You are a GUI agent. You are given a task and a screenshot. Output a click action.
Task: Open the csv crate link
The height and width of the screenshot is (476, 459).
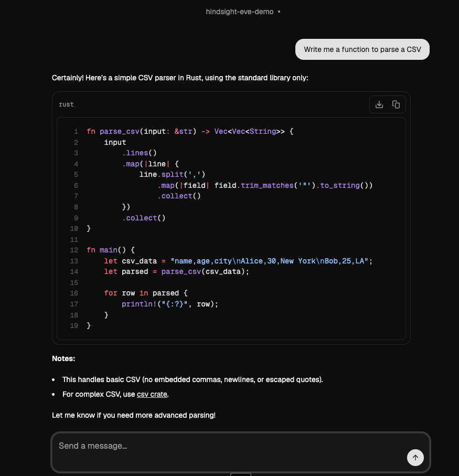click(152, 394)
